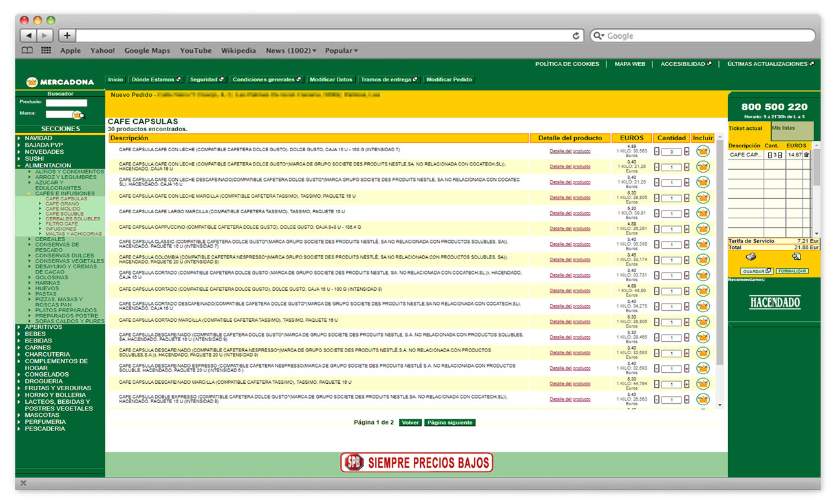
Task: Increase CAFE CAP quantity in ticket
Action: point(780,155)
